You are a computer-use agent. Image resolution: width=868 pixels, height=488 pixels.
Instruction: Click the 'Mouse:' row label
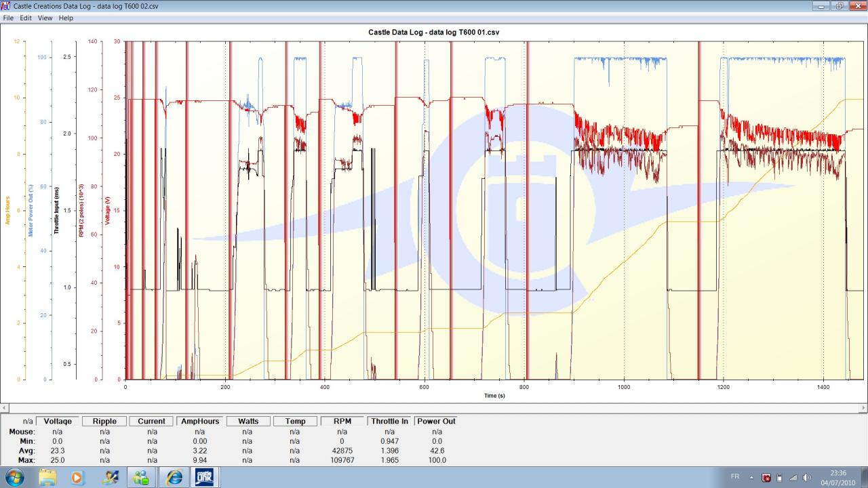(x=22, y=432)
